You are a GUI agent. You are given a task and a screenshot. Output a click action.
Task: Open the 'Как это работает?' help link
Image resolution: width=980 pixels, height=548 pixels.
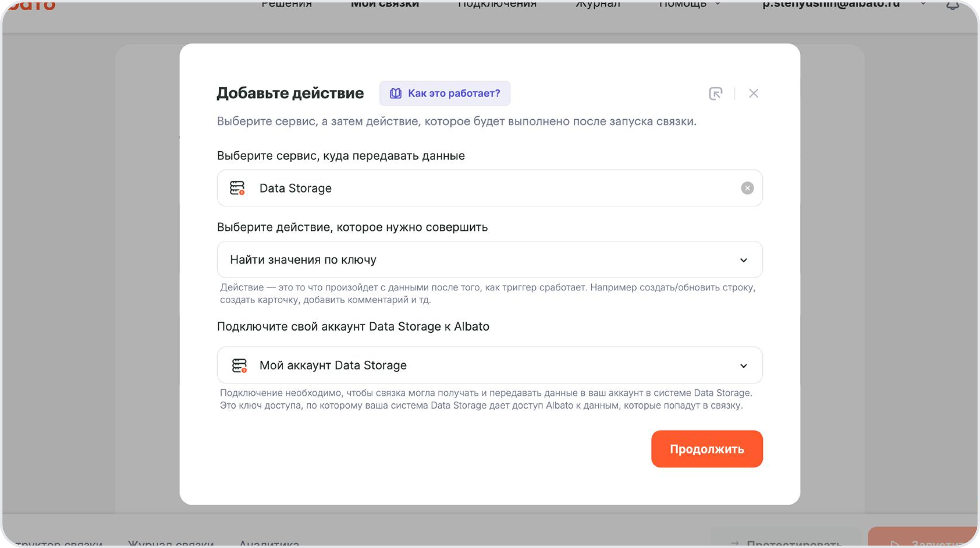point(445,93)
